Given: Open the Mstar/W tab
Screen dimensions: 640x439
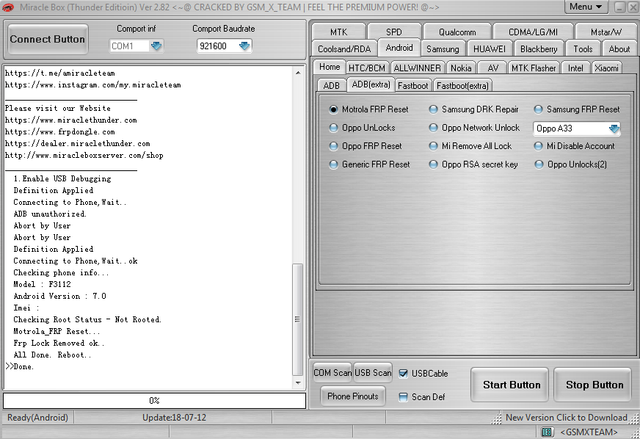Looking at the screenshot, I should (606, 32).
